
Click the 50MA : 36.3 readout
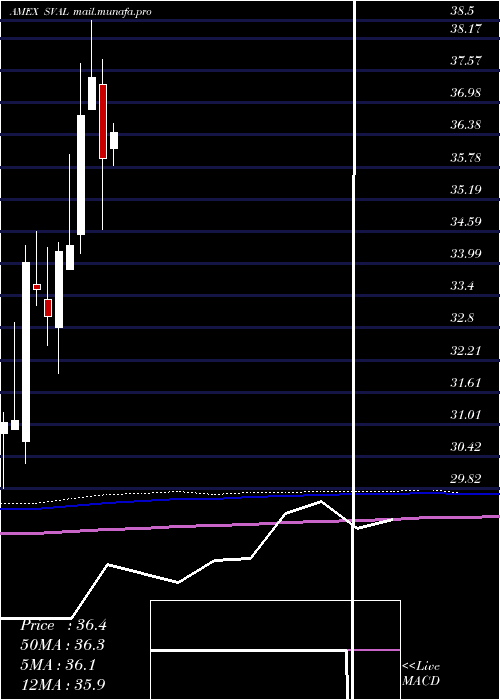point(63,645)
